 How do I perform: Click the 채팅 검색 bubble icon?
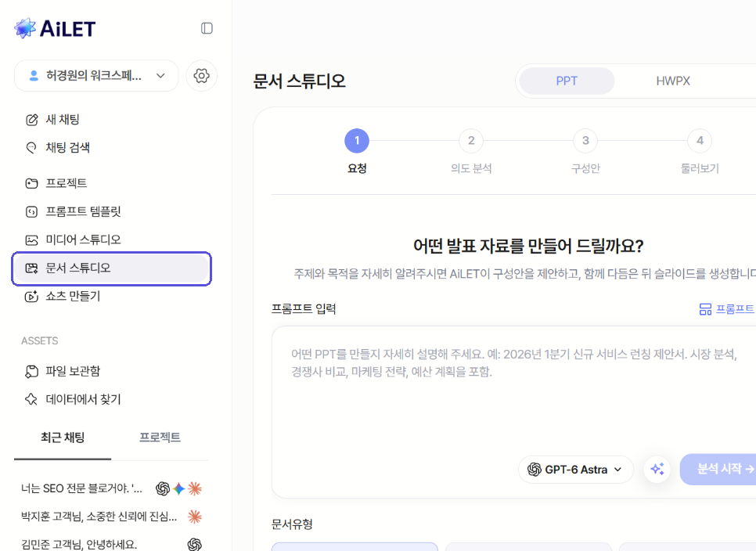pyautogui.click(x=31, y=147)
